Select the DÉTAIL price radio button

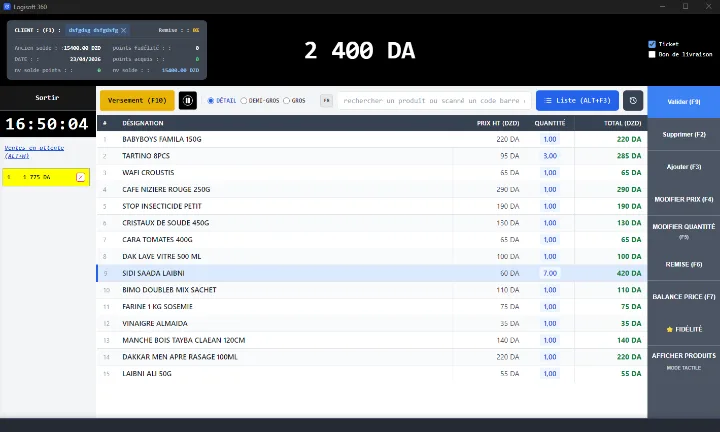(x=211, y=101)
